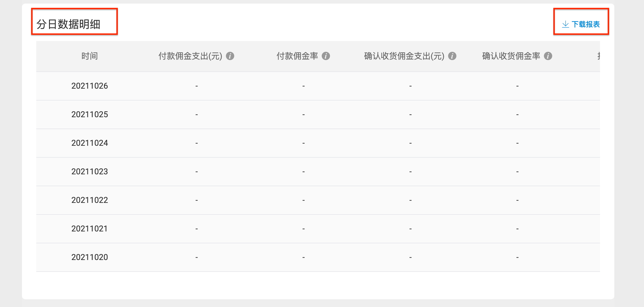
Task: Click the 确认收货佣金支出(元) column header text
Action: [x=404, y=56]
